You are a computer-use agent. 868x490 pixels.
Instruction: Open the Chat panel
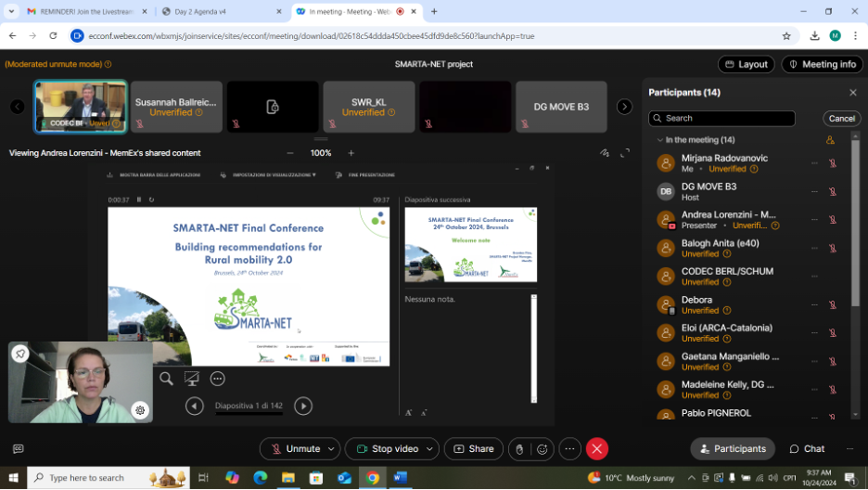[x=807, y=448]
